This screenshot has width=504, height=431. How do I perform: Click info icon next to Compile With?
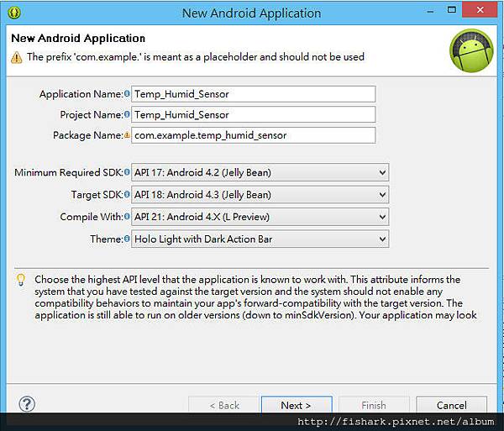127,216
